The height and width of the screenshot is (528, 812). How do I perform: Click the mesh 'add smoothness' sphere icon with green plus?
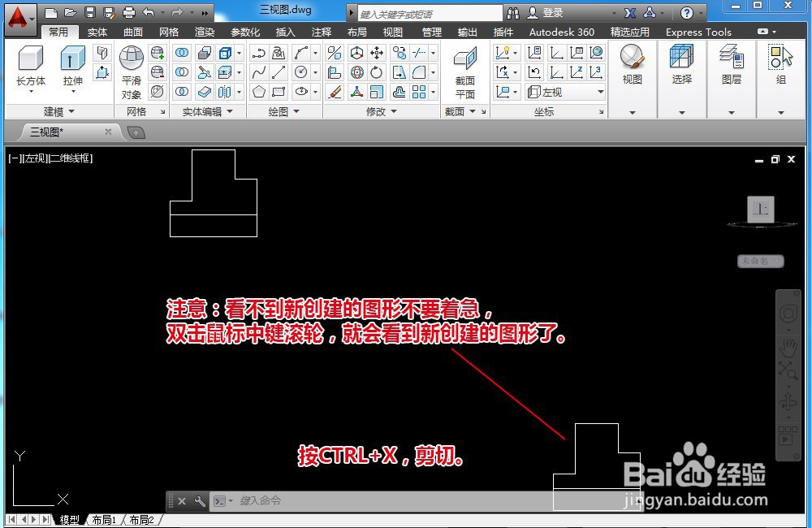coord(158,53)
